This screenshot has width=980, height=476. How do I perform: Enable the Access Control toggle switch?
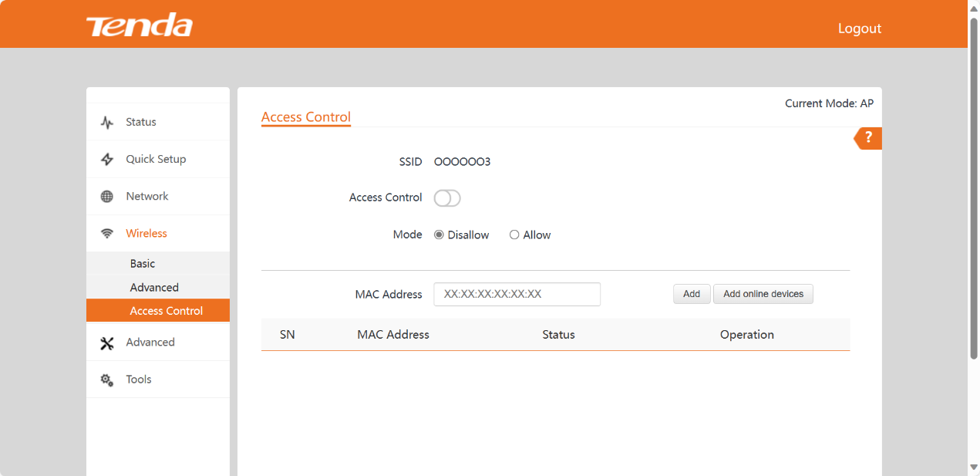pyautogui.click(x=447, y=198)
